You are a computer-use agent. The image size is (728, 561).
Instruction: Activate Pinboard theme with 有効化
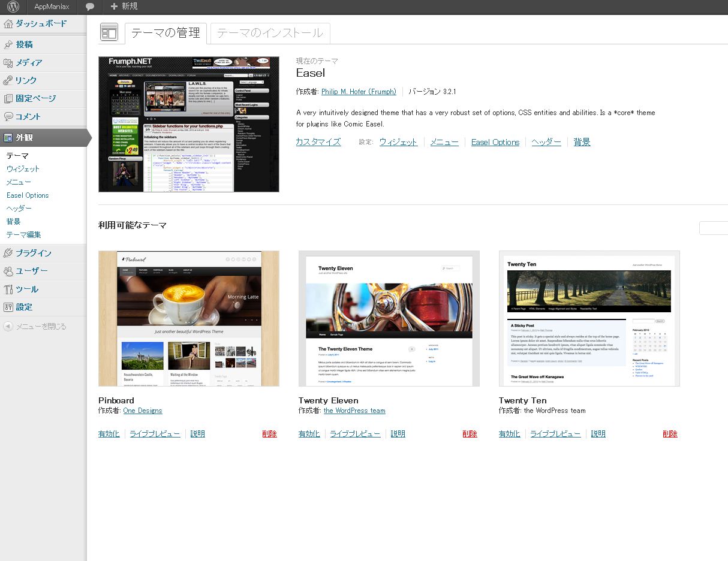[109, 434]
